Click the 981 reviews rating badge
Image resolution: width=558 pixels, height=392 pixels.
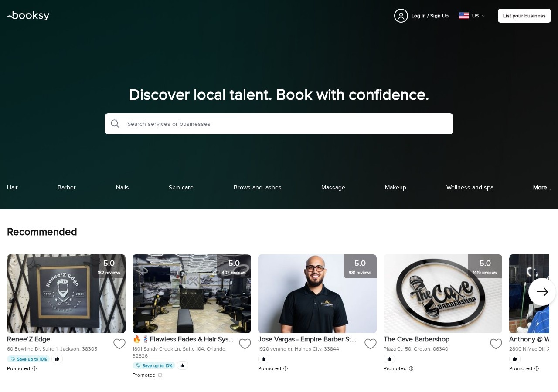point(360,266)
